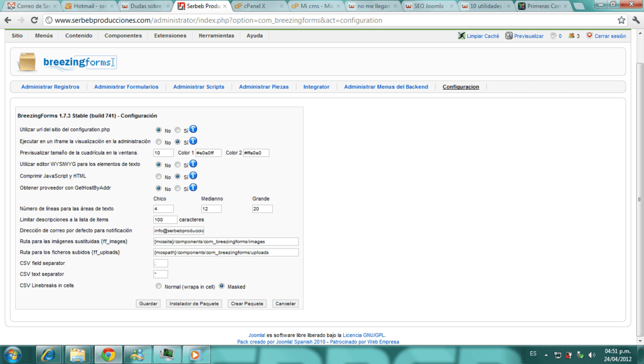This screenshot has width=644, height=364.
Task: Click the notification email address field
Action: click(179, 230)
